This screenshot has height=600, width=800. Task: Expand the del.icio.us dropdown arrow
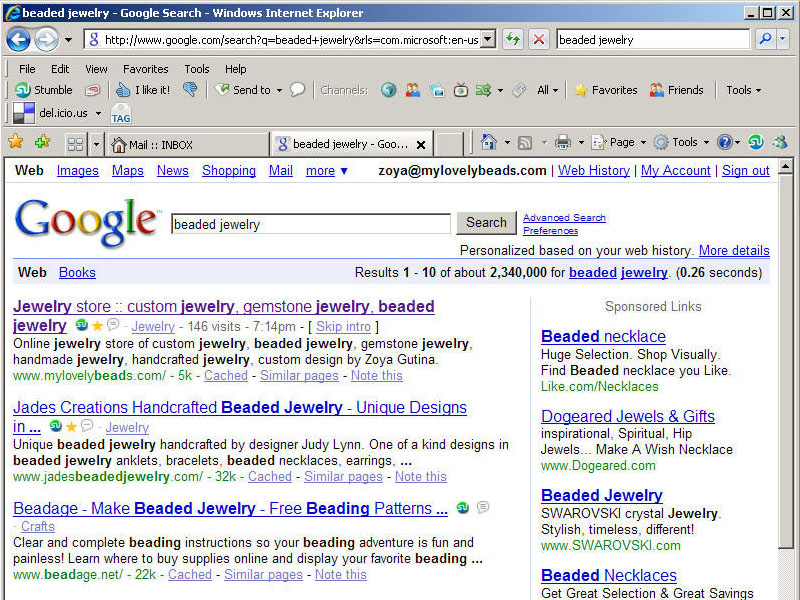[x=98, y=113]
